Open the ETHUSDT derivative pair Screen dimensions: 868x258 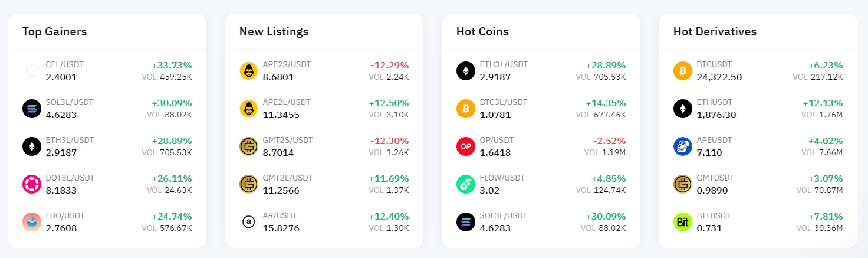(x=758, y=109)
